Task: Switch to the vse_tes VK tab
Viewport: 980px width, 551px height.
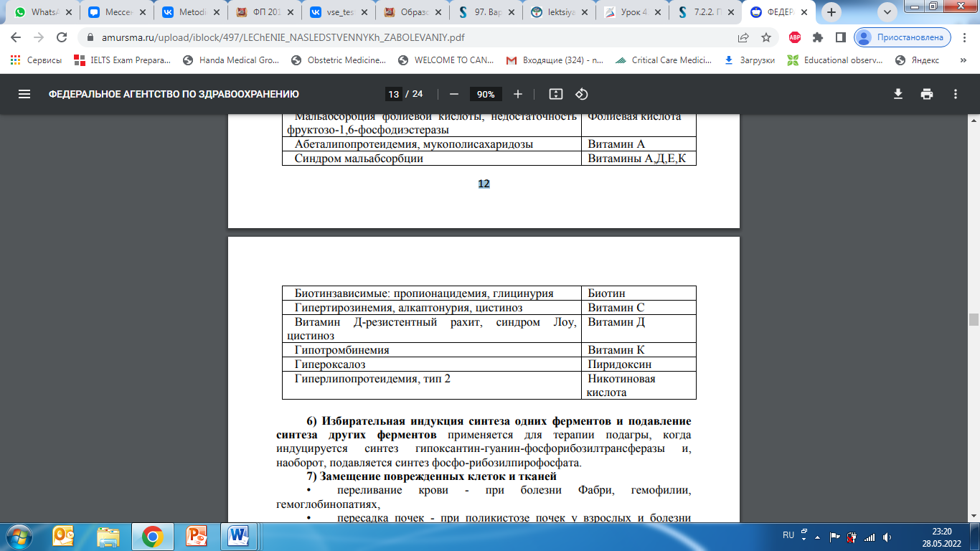Action: [x=336, y=12]
